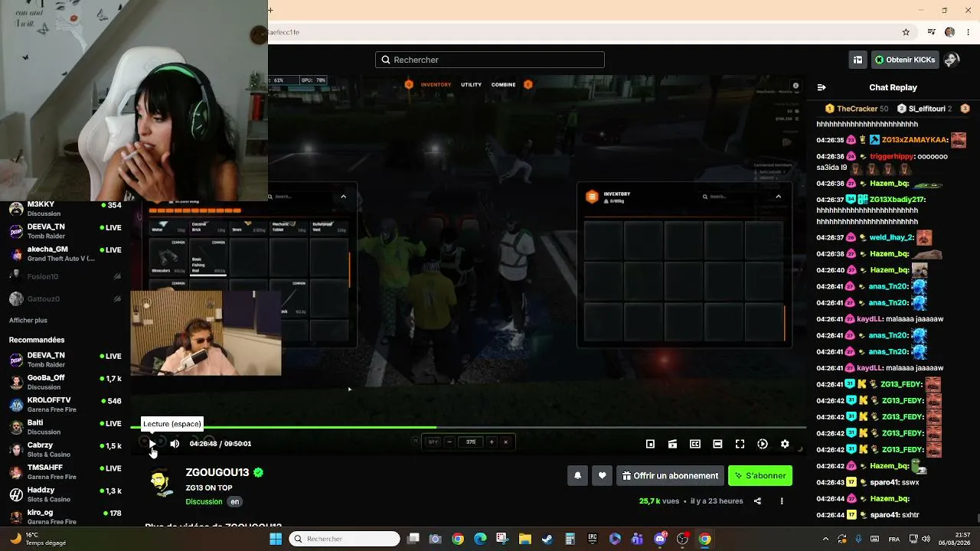The width and height of the screenshot is (980, 551).
Task: Open the browser profile avatar
Action: (x=949, y=32)
